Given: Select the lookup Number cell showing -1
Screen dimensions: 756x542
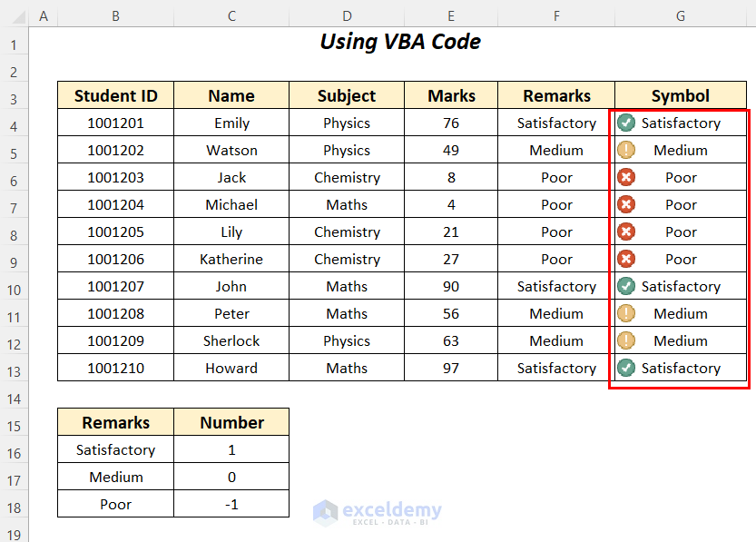Looking at the screenshot, I should coord(231,505).
